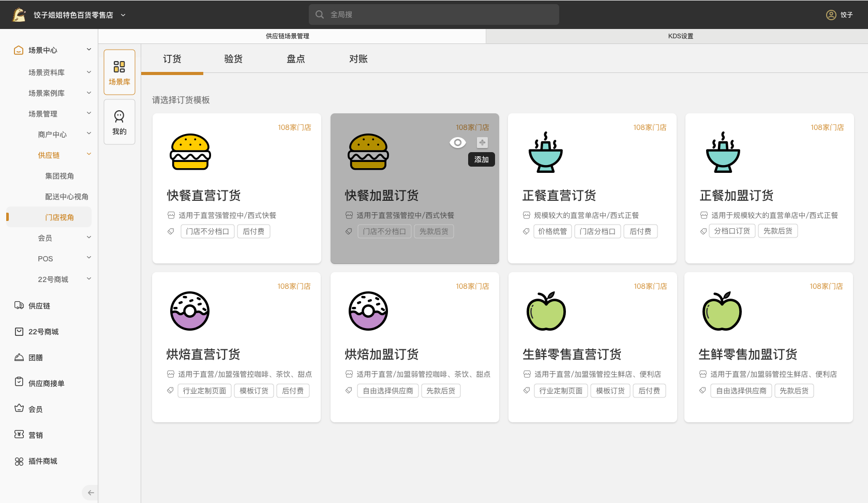Viewport: 868px width, 503px height.
Task: Click the 全局搜 search field
Action: point(433,14)
